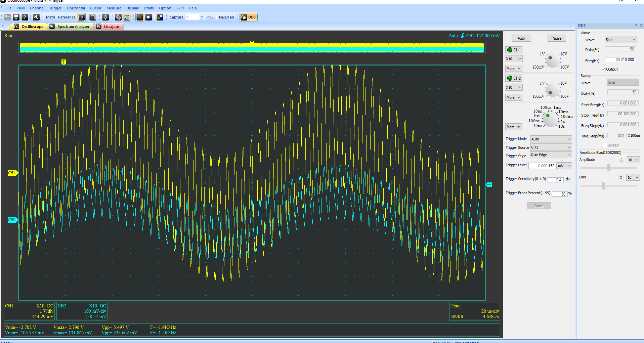
Task: Click the hammer tool icon
Action: pos(36,17)
